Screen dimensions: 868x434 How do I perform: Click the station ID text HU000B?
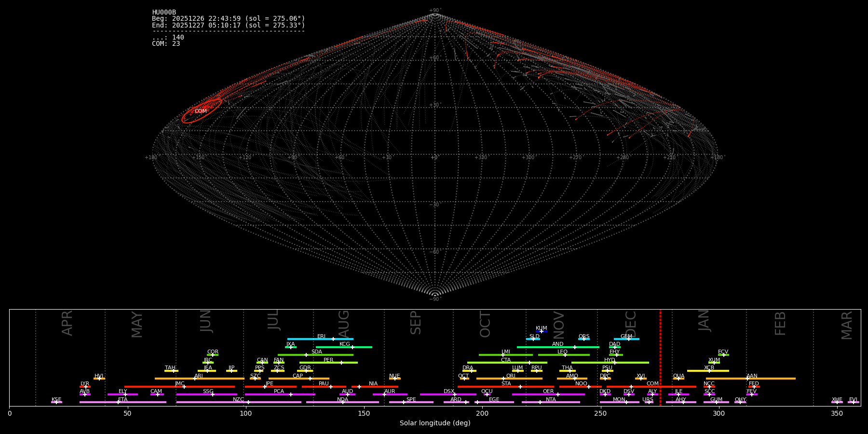pos(164,13)
